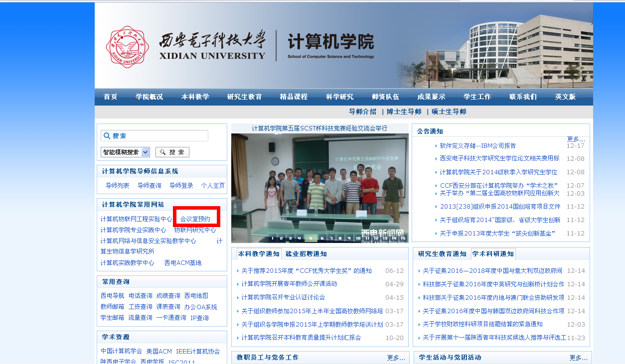The width and height of the screenshot is (625, 364).
Task: Go to 师资队伍 in the main menu
Action: tap(385, 97)
